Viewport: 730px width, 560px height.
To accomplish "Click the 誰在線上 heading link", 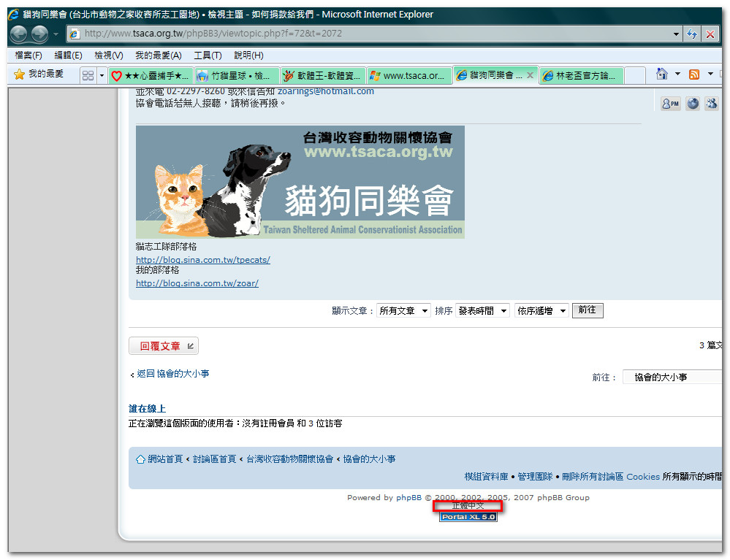I will (147, 409).
